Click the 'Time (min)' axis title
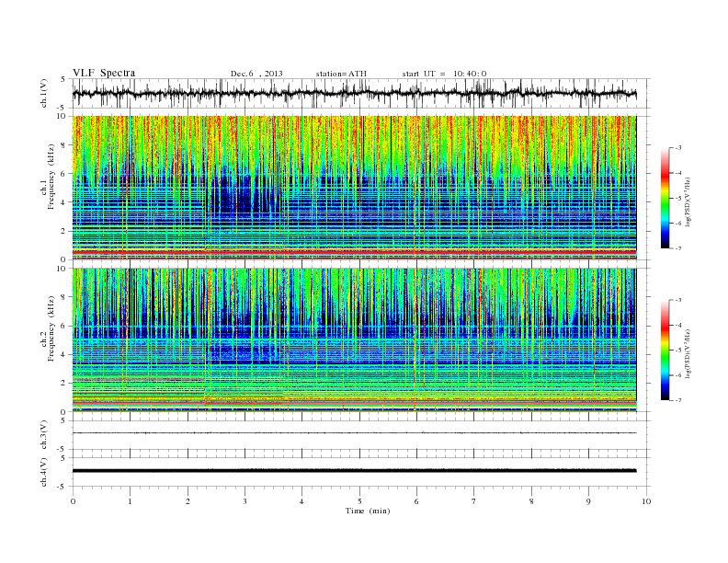Screen dimensions: 728x563 (x=368, y=511)
